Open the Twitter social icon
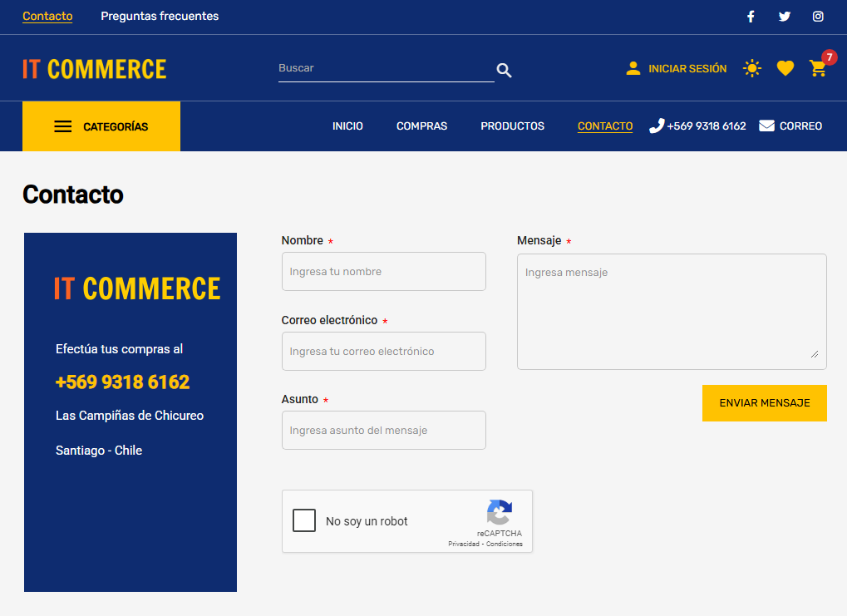 point(785,17)
